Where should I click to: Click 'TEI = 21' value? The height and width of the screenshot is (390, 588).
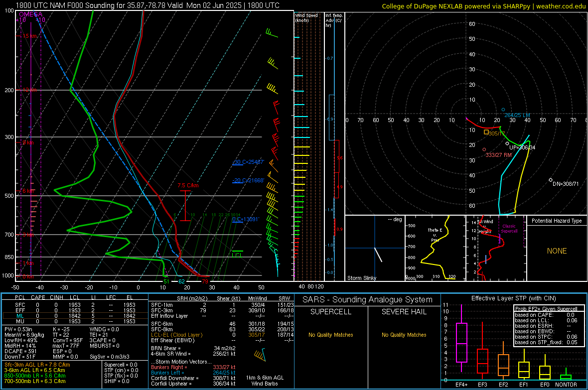(99, 335)
